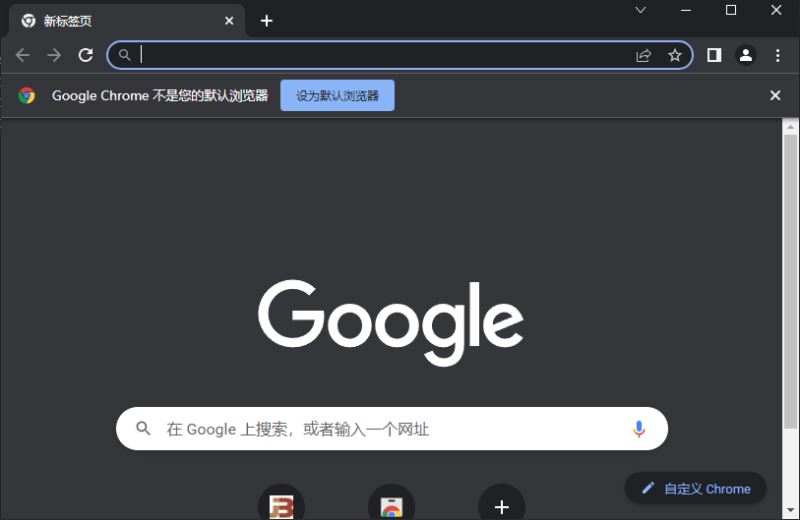Close the Chrome window
800x520 pixels.
(x=776, y=10)
